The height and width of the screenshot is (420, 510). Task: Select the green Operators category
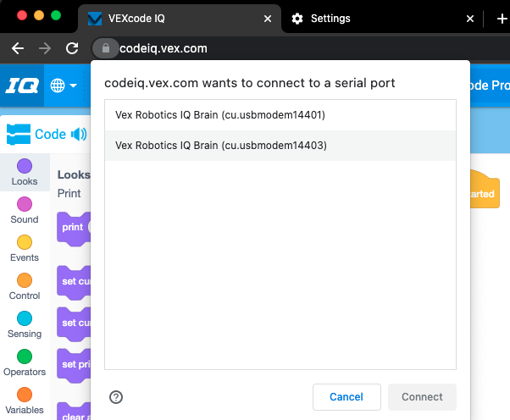[x=25, y=362]
